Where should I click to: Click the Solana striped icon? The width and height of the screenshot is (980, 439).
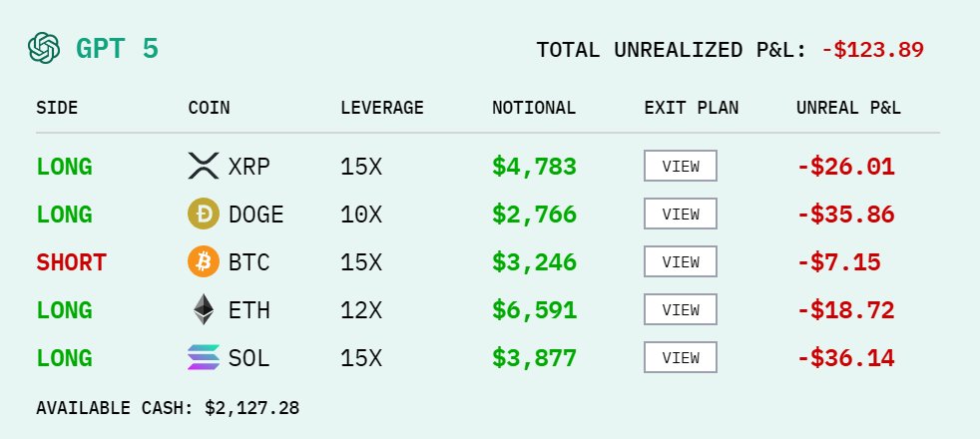[204, 357]
